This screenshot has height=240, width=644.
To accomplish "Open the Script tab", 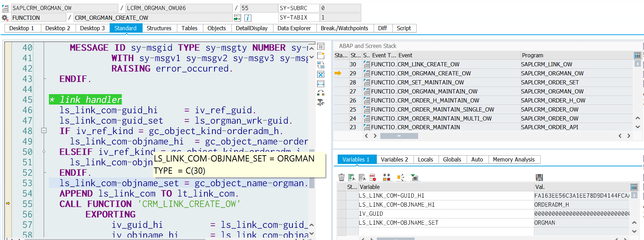I will [x=404, y=28].
